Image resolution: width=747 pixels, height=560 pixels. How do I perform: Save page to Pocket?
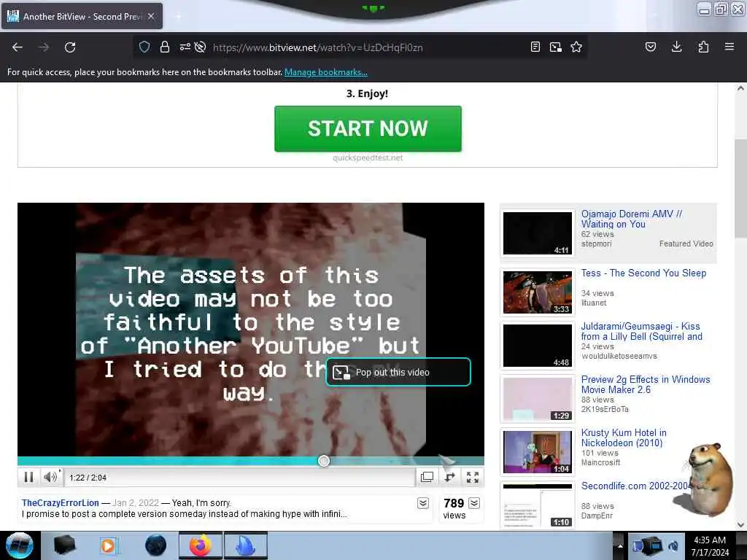pos(651,47)
